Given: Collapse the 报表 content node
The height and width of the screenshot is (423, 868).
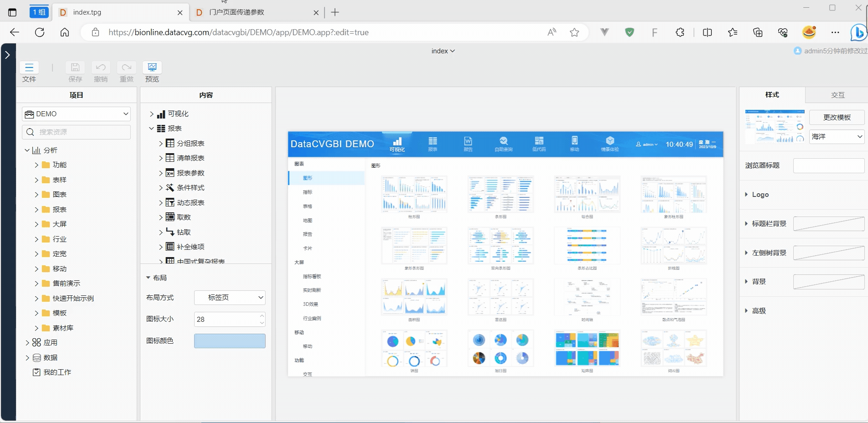Looking at the screenshot, I should (152, 129).
